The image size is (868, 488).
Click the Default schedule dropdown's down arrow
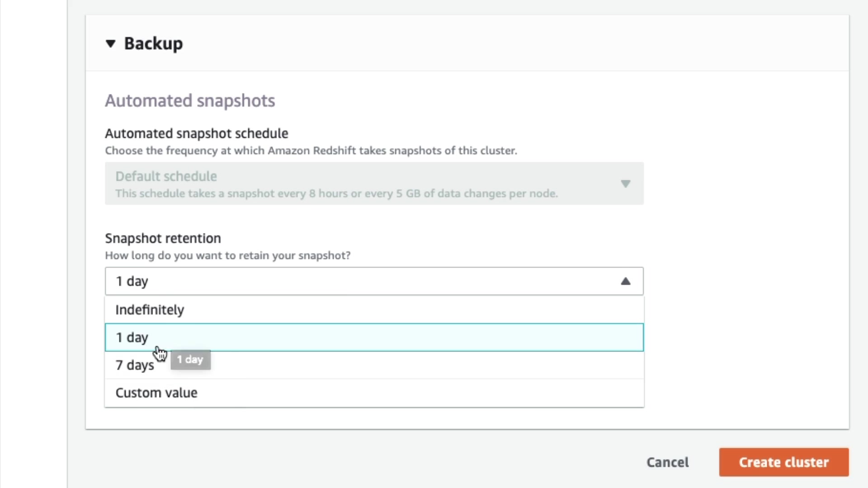pos(625,183)
